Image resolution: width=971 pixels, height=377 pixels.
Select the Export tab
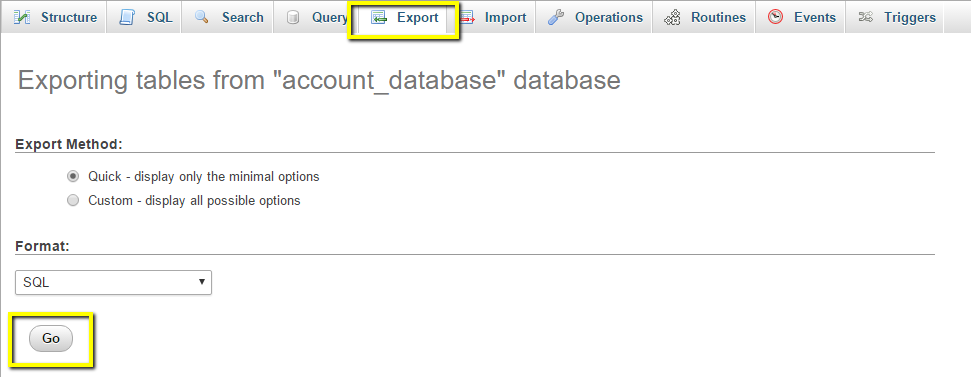click(x=404, y=17)
